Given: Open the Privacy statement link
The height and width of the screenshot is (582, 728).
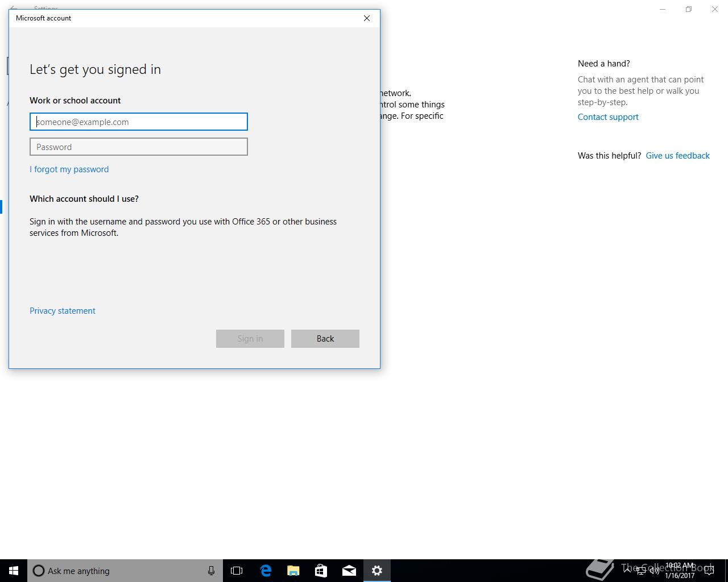Looking at the screenshot, I should pyautogui.click(x=63, y=311).
